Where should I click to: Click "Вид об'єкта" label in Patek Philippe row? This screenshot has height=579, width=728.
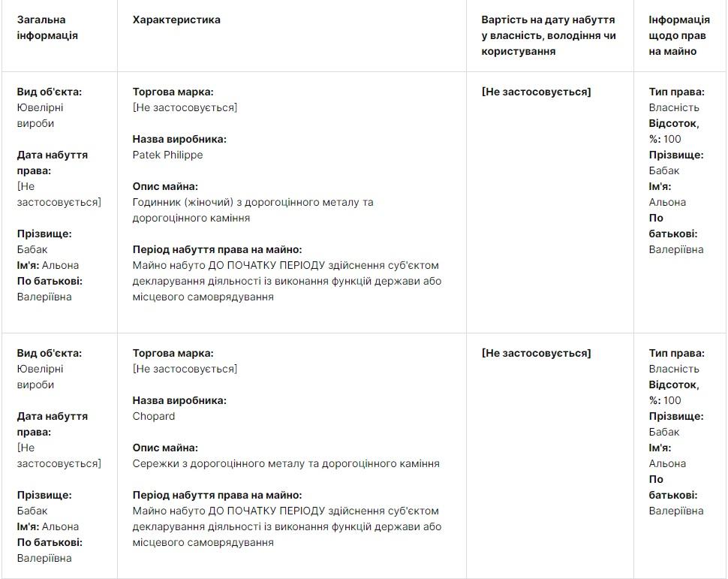coord(50,92)
